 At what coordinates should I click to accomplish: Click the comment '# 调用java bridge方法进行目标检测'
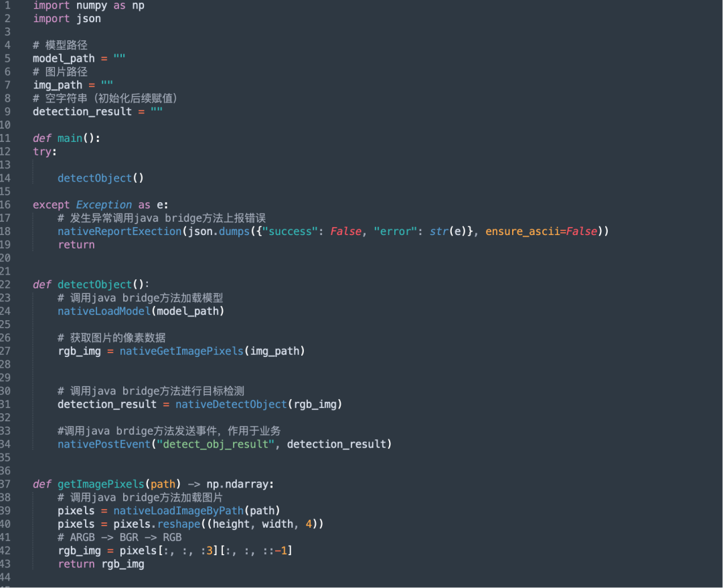[x=151, y=391]
